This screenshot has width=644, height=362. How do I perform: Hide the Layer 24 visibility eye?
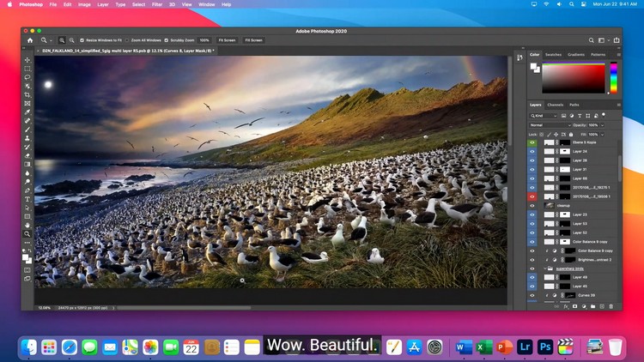click(532, 151)
